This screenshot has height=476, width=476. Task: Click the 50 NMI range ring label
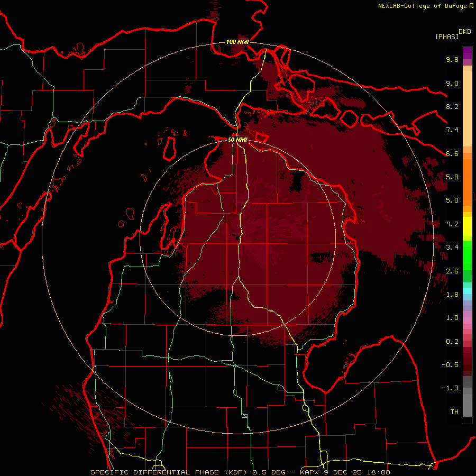click(237, 140)
